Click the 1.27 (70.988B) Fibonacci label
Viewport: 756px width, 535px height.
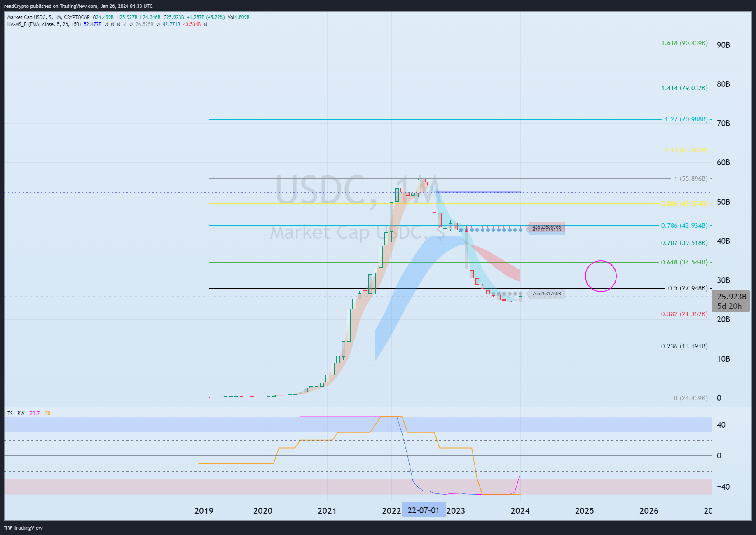(x=686, y=119)
